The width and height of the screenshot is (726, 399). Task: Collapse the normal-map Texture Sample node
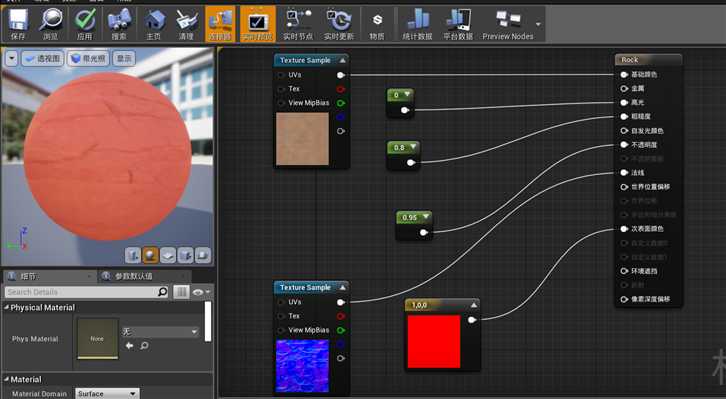[342, 287]
